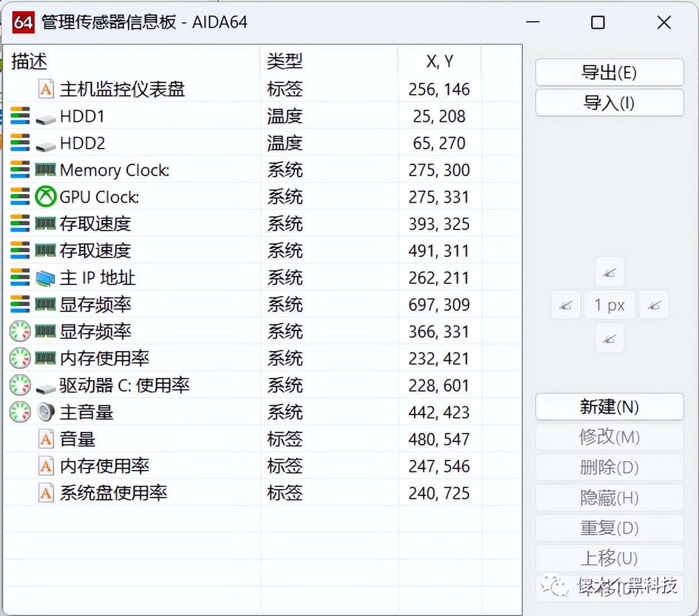
Task: Click the network icon next to 主 IP 地址
Action: tap(45, 277)
